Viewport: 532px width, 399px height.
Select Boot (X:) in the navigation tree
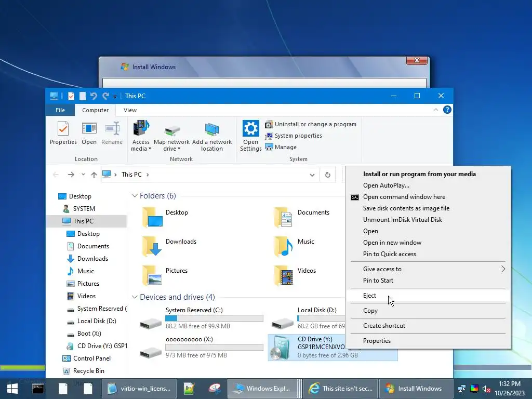tap(89, 334)
